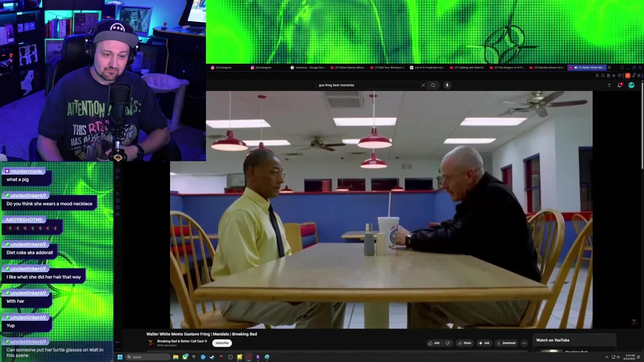This screenshot has width=644, height=362.
Task: Click chat username murderrcycle
Action: (26, 171)
